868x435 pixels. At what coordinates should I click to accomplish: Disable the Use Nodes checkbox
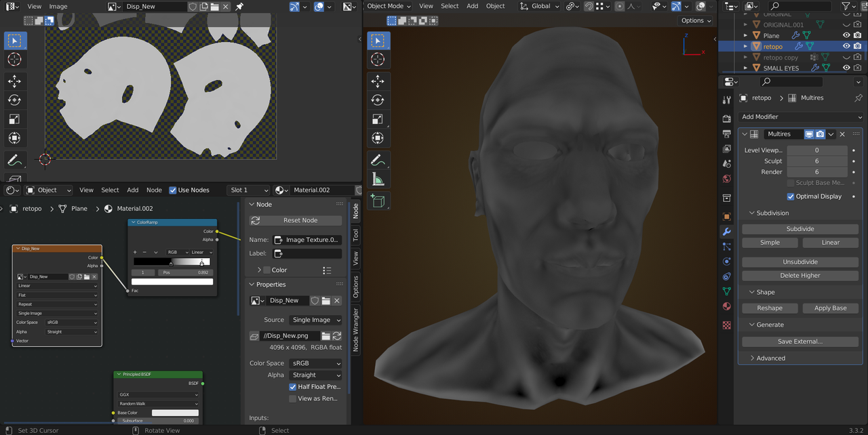click(x=173, y=190)
